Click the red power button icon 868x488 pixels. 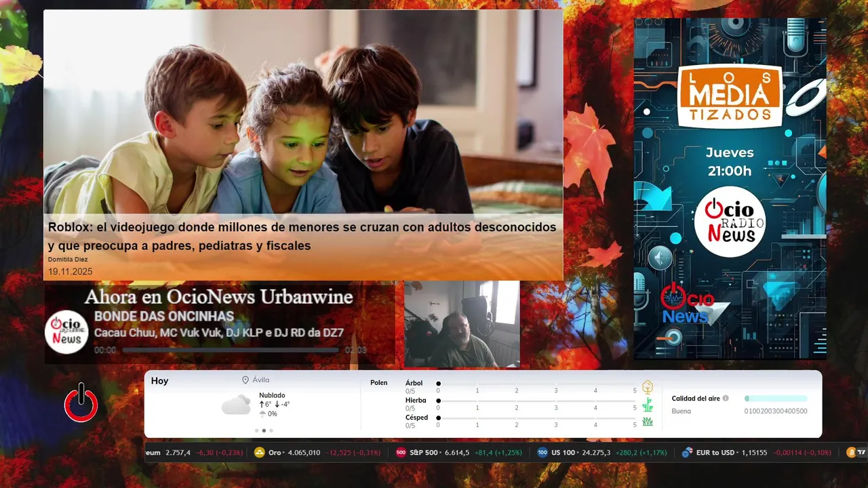81,403
